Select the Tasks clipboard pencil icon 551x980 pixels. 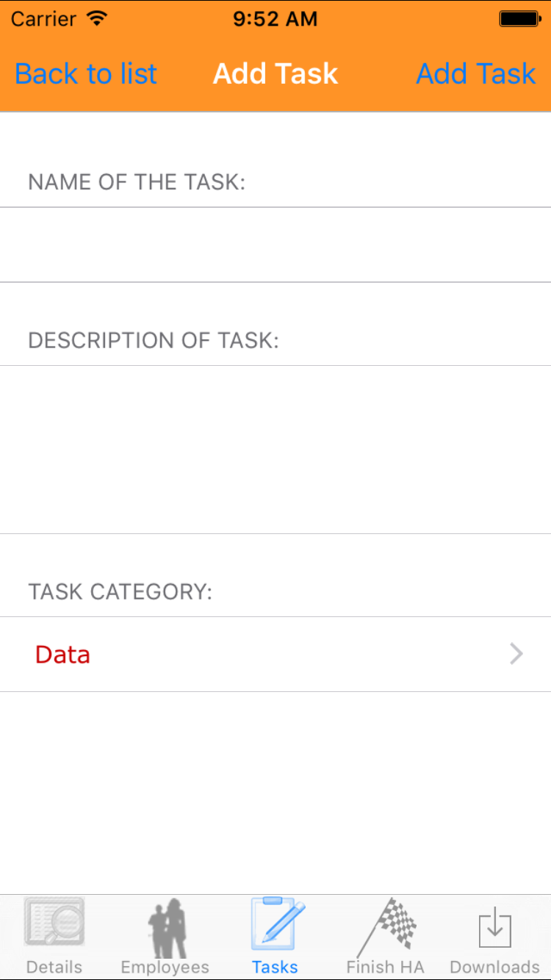click(x=276, y=923)
